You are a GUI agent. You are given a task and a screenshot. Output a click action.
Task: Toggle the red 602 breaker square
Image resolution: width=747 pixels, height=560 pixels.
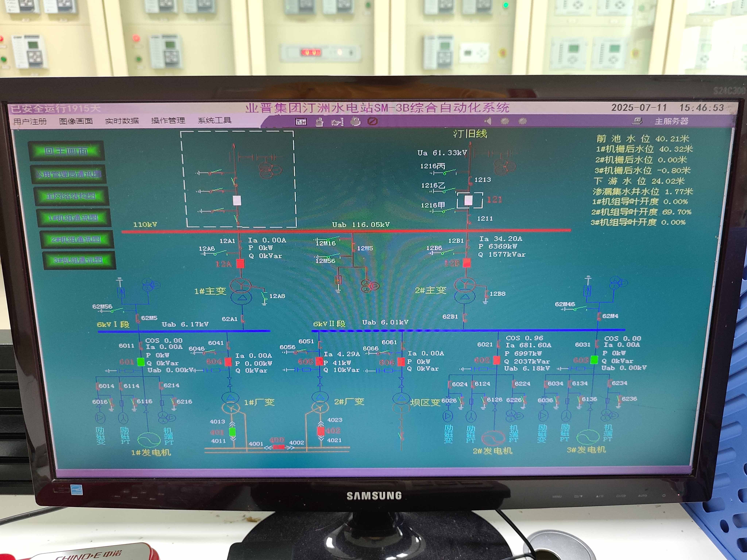(x=496, y=360)
